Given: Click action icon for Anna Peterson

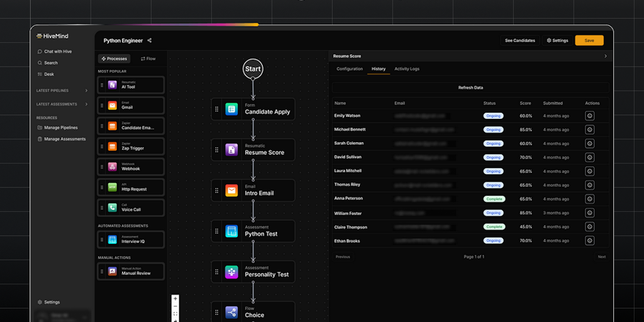Looking at the screenshot, I should (590, 199).
